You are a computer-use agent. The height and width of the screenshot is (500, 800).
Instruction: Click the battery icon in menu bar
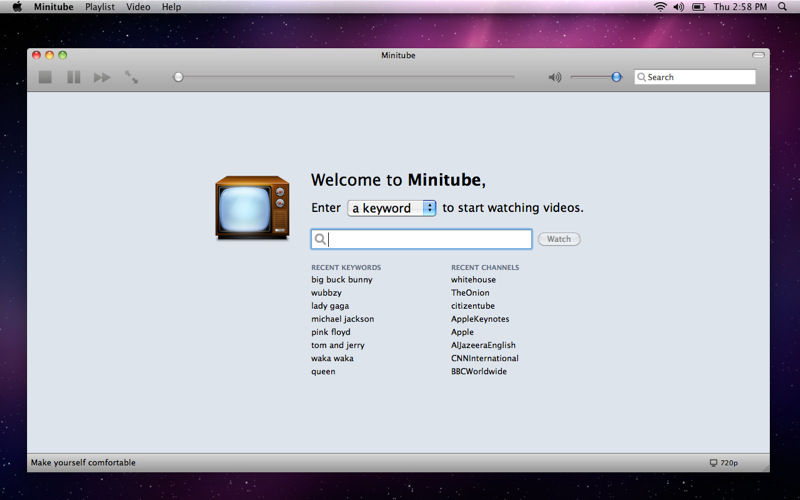tap(698, 7)
